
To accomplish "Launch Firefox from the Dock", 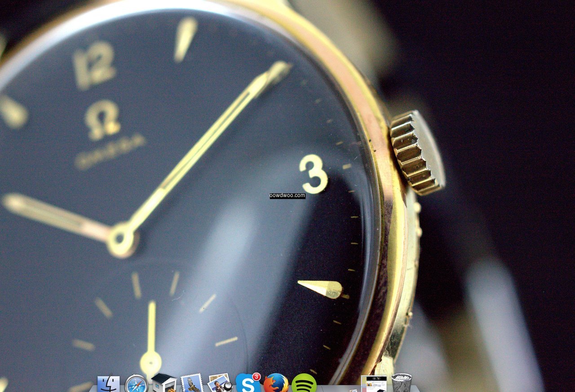I will [276, 383].
